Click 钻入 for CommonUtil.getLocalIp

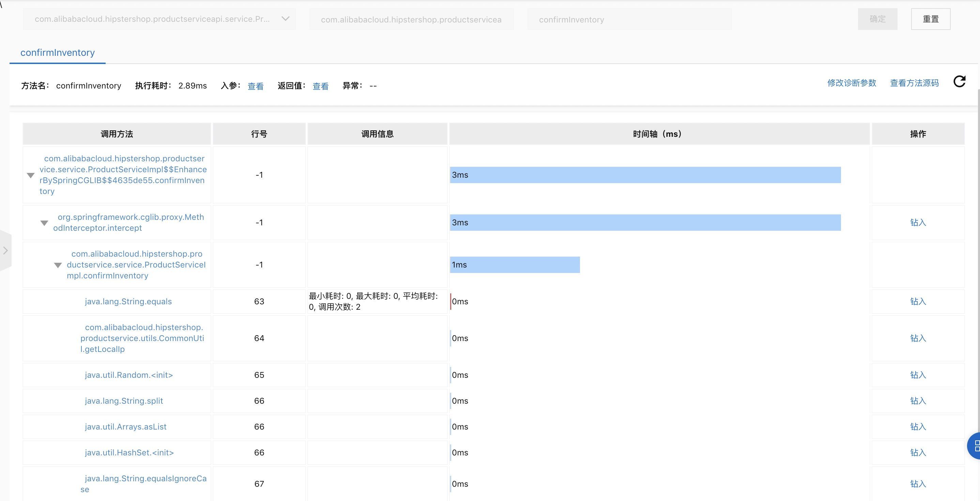coord(917,337)
